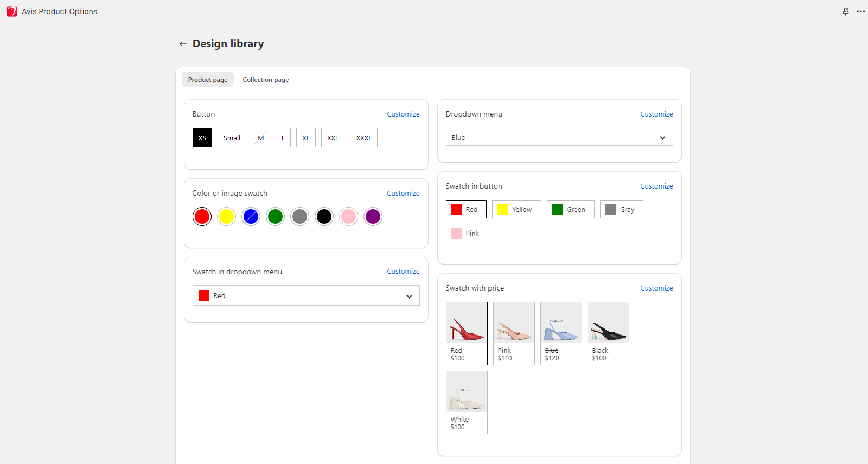Click Customize for Swatch in dropdown menu
This screenshot has height=464, width=868.
403,272
